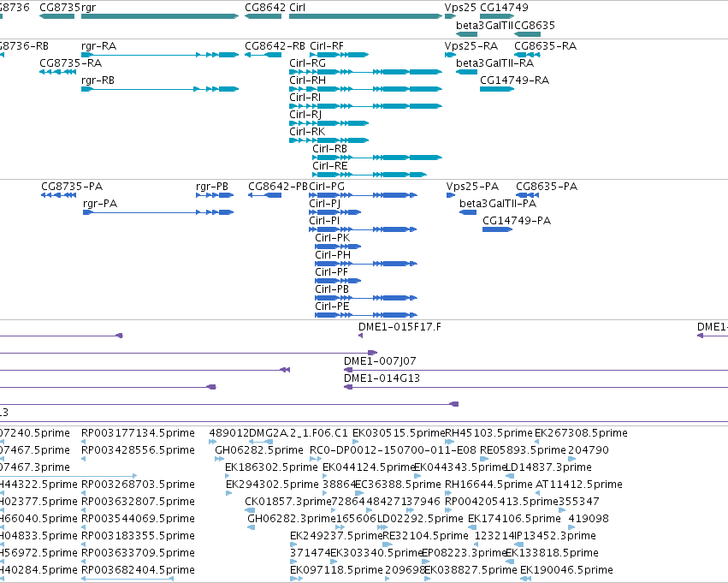Select EST EK097118.5prime

click(x=296, y=579)
